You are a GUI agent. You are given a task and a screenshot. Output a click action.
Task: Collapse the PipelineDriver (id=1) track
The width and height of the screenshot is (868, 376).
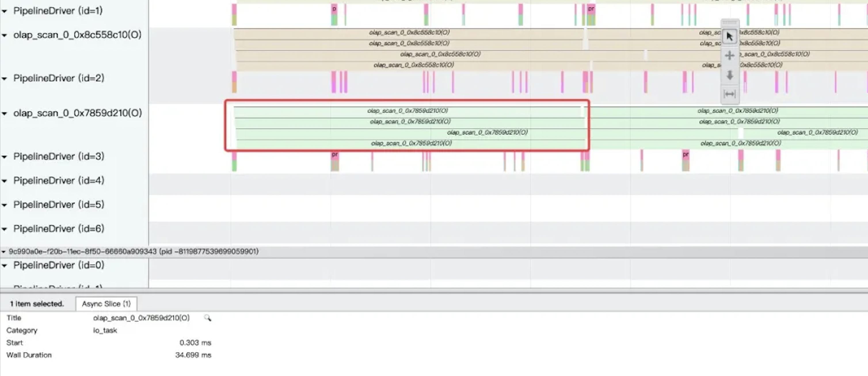click(x=4, y=11)
